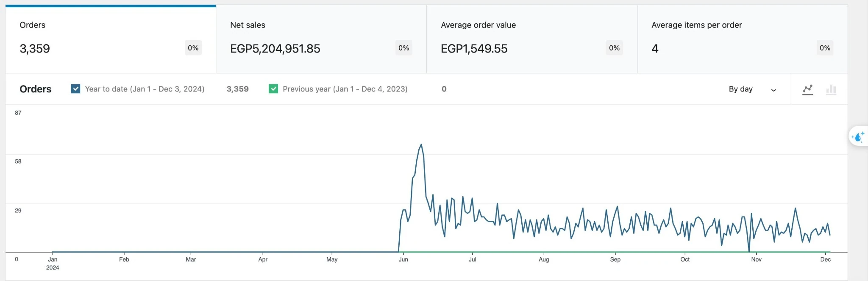The width and height of the screenshot is (868, 281).
Task: Click the 3,359 year-to-date total in legend
Action: (237, 89)
